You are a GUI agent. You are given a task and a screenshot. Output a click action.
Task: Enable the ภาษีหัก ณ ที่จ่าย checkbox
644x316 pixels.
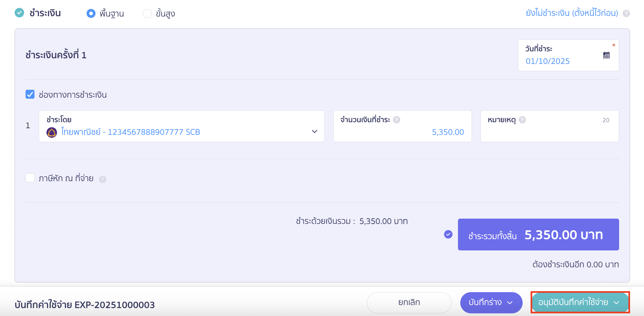(30, 178)
